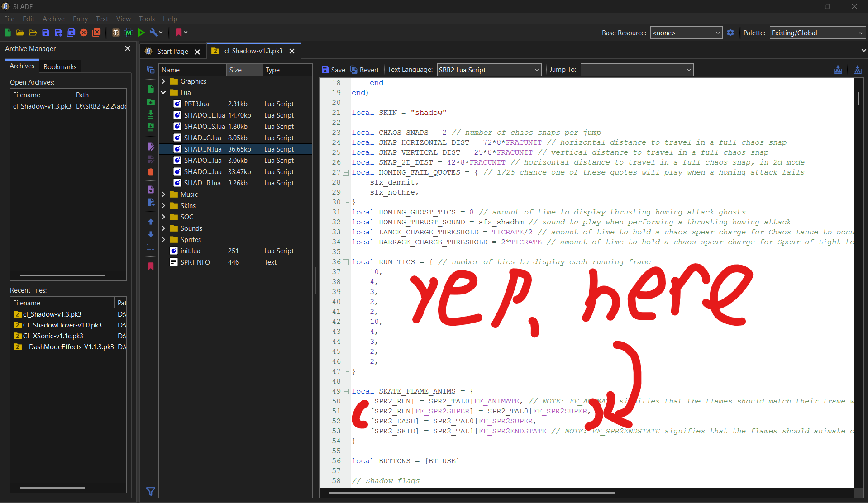Screen dimensions: 868x503
Task: Bookmark the selected entry in side toolbar
Action: click(x=151, y=266)
